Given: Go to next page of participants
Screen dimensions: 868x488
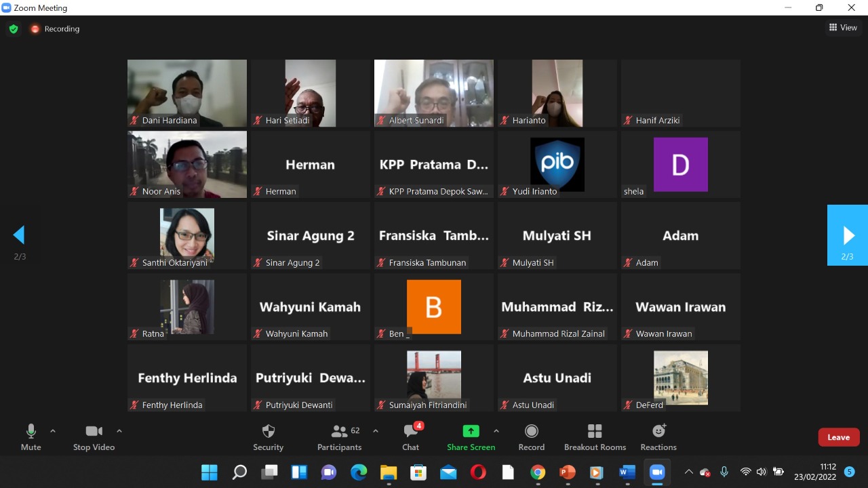Looking at the screenshot, I should tap(848, 235).
